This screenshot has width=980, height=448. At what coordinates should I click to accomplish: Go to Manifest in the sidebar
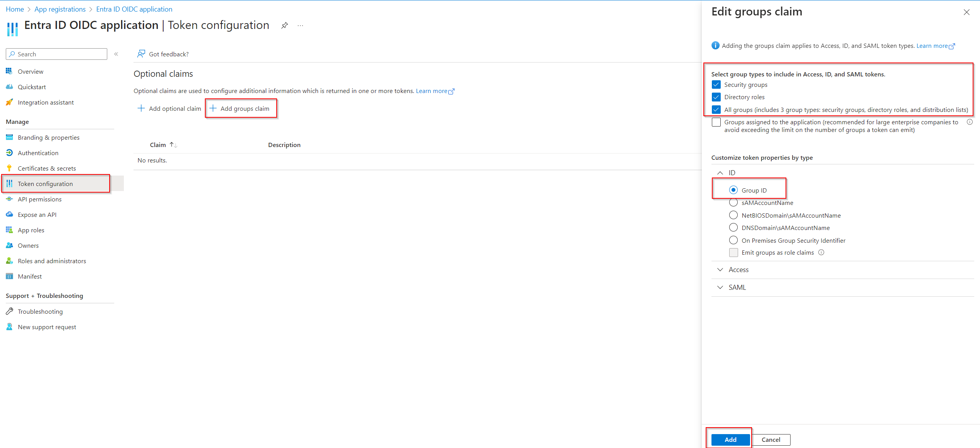tap(30, 276)
